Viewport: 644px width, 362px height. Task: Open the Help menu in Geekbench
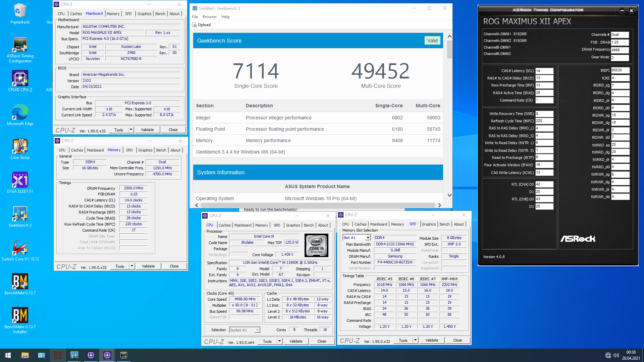point(225,17)
